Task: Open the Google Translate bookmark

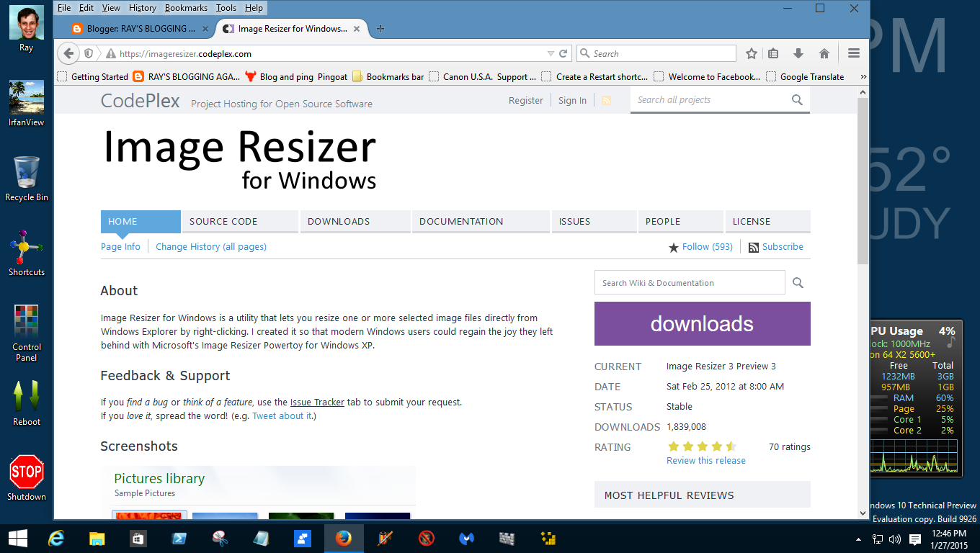Action: click(x=805, y=76)
